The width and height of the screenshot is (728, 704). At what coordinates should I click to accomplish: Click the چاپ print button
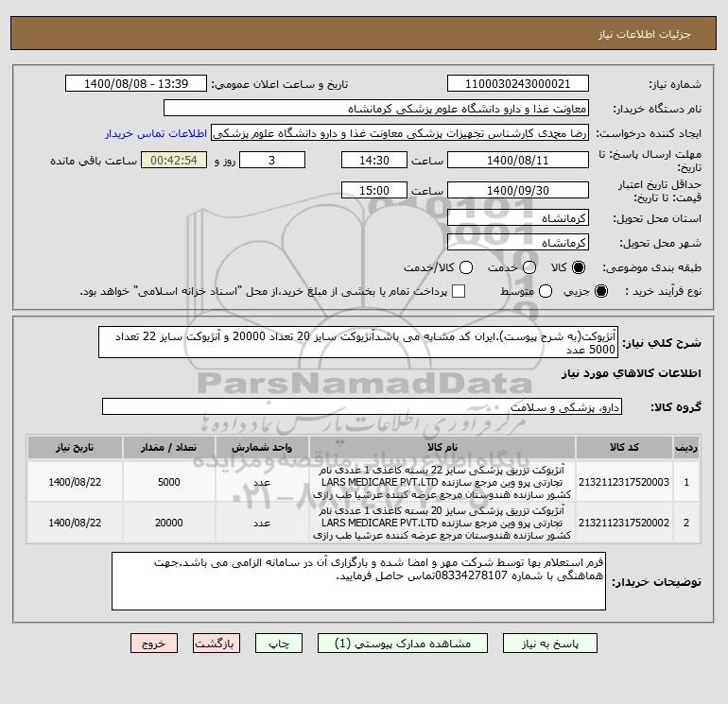[279, 644]
